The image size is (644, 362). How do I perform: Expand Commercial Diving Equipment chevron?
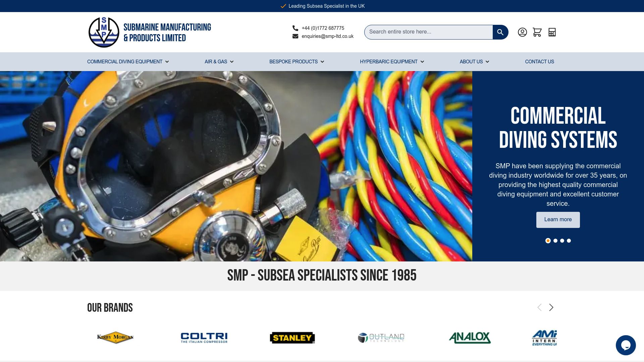click(x=167, y=62)
